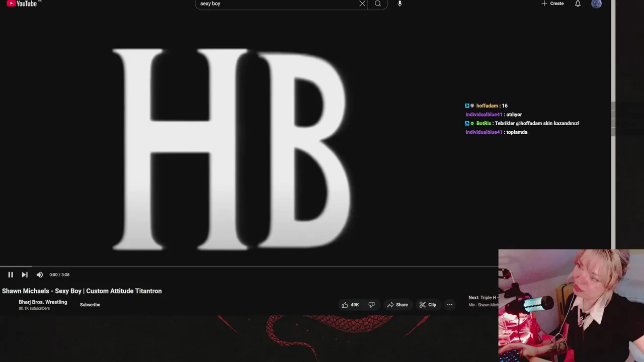This screenshot has width=644, height=362.
Task: Open the Create button
Action: click(552, 4)
